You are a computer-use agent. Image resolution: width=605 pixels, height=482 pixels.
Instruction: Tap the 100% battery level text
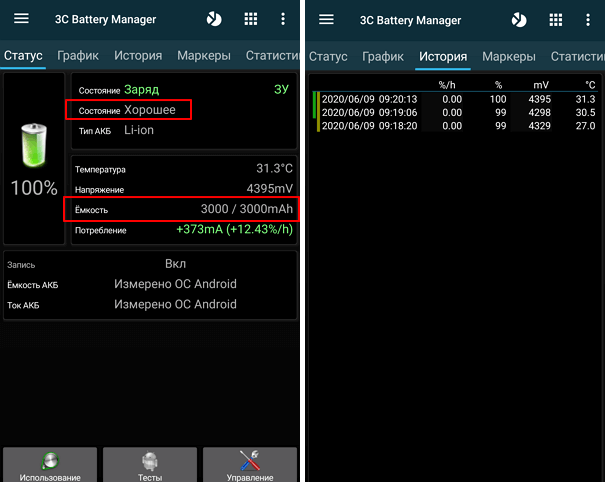(34, 188)
